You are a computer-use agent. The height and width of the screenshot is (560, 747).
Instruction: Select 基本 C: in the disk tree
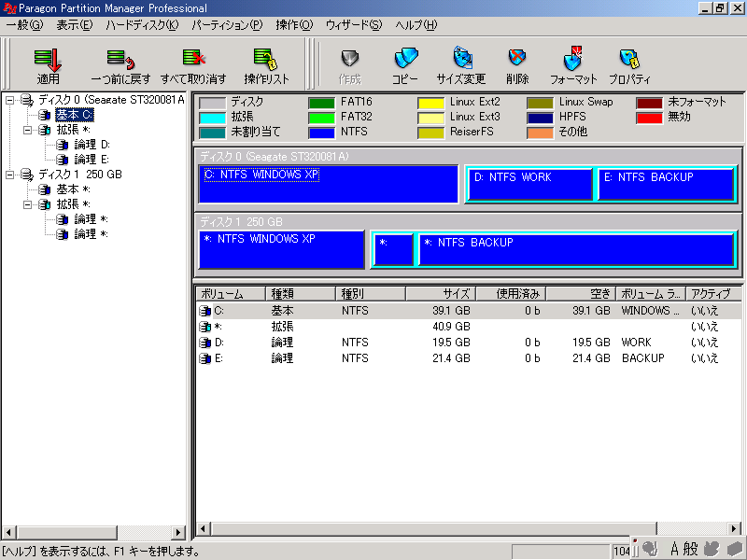tap(75, 115)
